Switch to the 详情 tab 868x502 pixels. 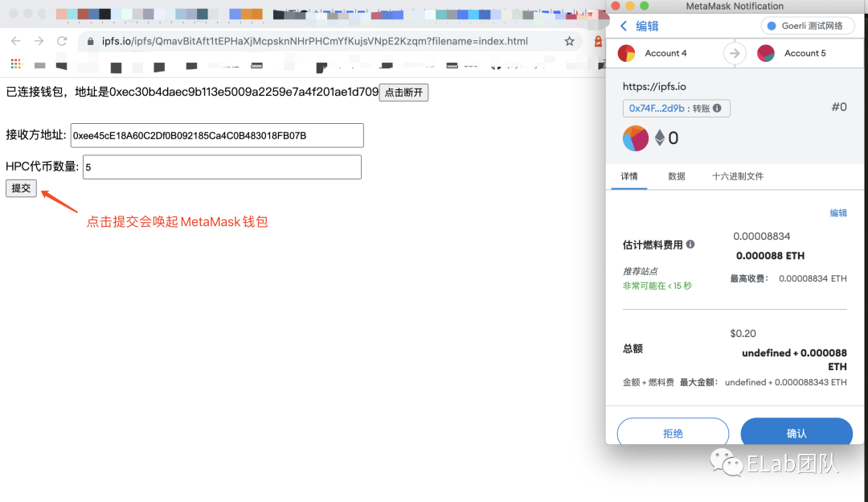tap(628, 176)
